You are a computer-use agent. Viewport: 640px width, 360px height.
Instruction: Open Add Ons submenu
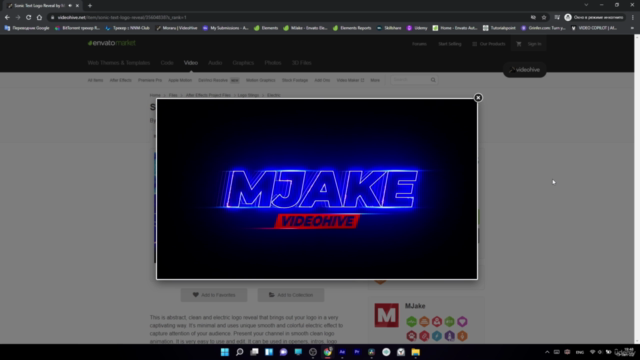[322, 80]
